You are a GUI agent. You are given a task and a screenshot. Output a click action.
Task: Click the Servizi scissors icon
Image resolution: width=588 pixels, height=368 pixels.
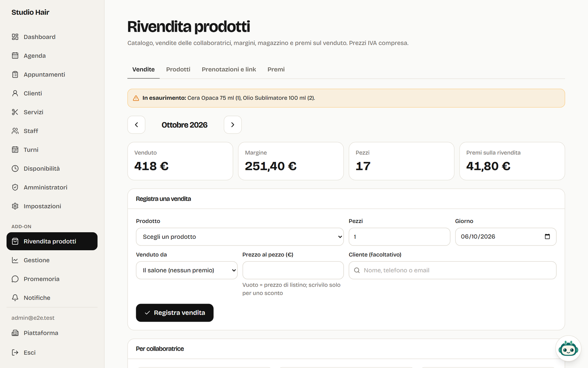coord(15,112)
